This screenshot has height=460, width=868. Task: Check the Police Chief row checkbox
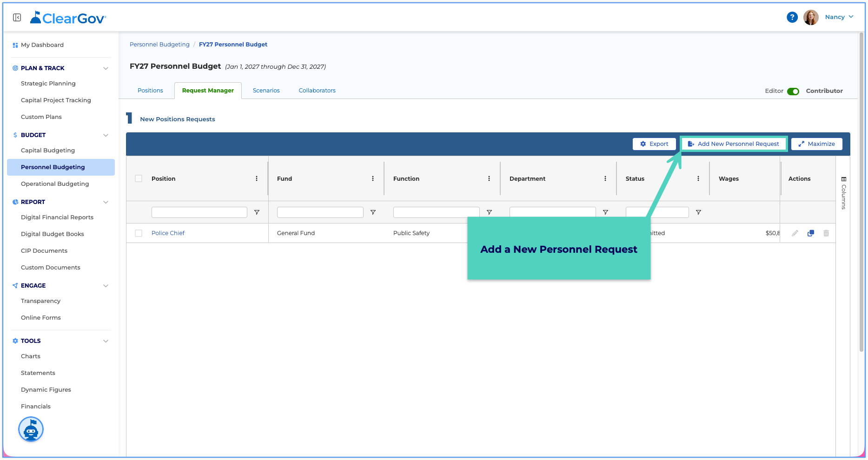point(139,233)
